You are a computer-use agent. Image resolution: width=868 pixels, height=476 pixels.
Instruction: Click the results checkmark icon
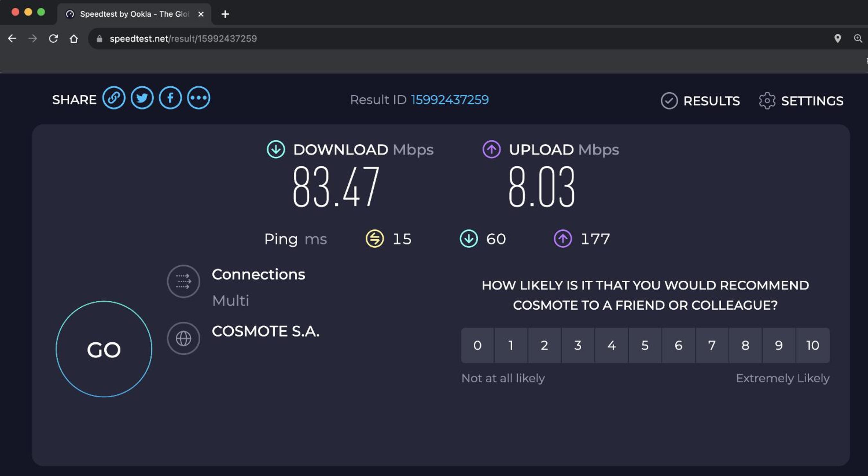[x=669, y=101]
